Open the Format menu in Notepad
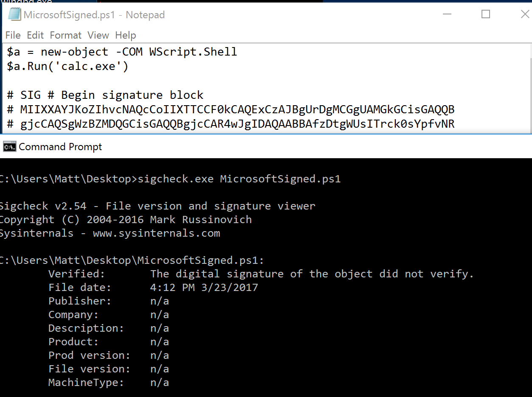 [65, 35]
